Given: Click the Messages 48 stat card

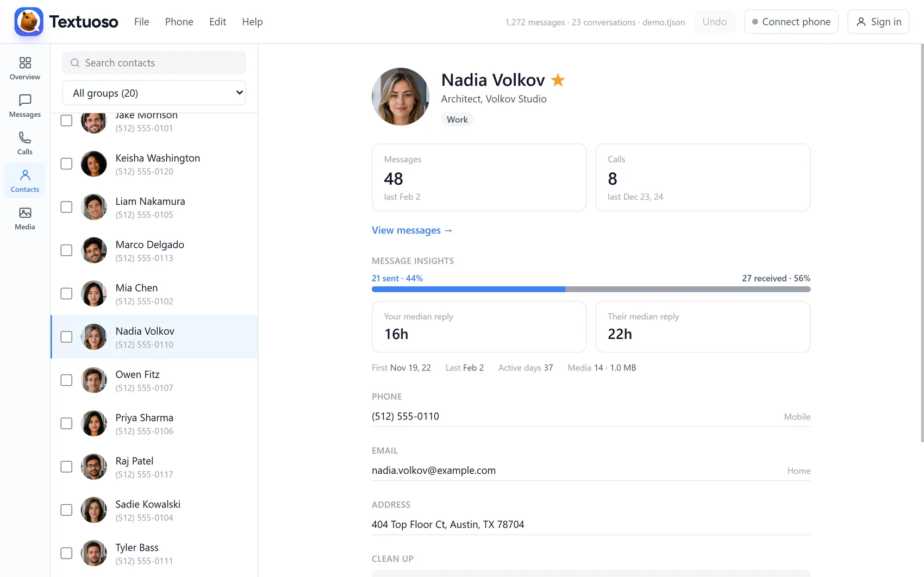Looking at the screenshot, I should (x=479, y=177).
